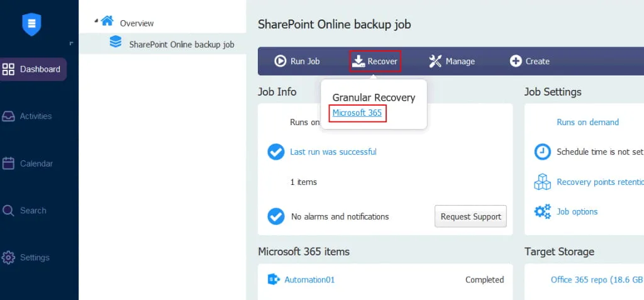This screenshot has height=300, width=644.
Task: Click the Microsoft 365 recovery link
Action: click(x=357, y=113)
